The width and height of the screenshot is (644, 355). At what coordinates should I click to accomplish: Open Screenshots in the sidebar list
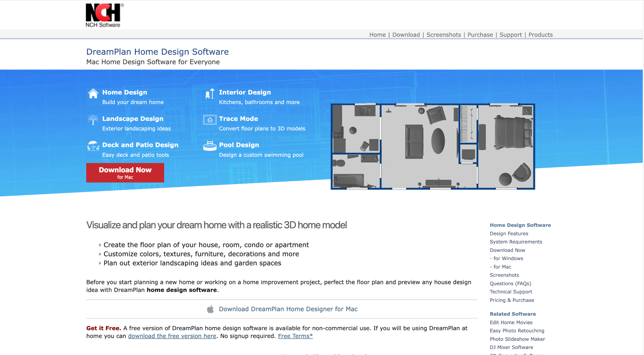click(x=504, y=275)
